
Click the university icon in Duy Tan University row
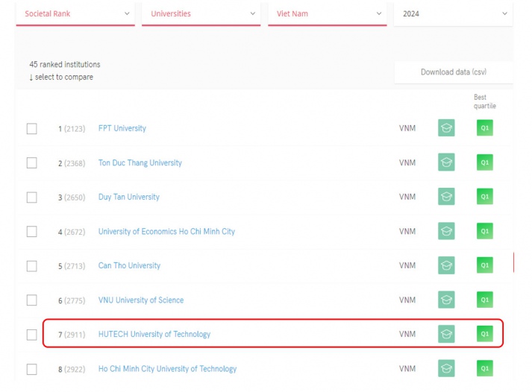446,197
